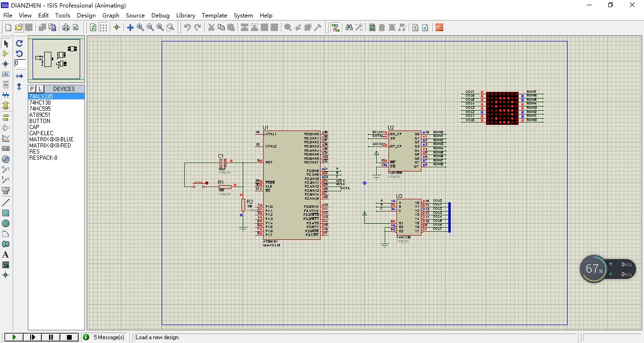Select the Wire Label (LBL) tool
The height and width of the screenshot is (343, 644).
[x=6, y=74]
